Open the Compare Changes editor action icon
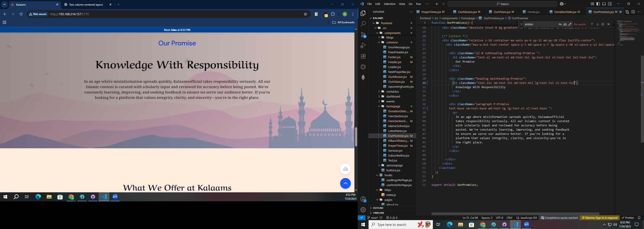 627,12
